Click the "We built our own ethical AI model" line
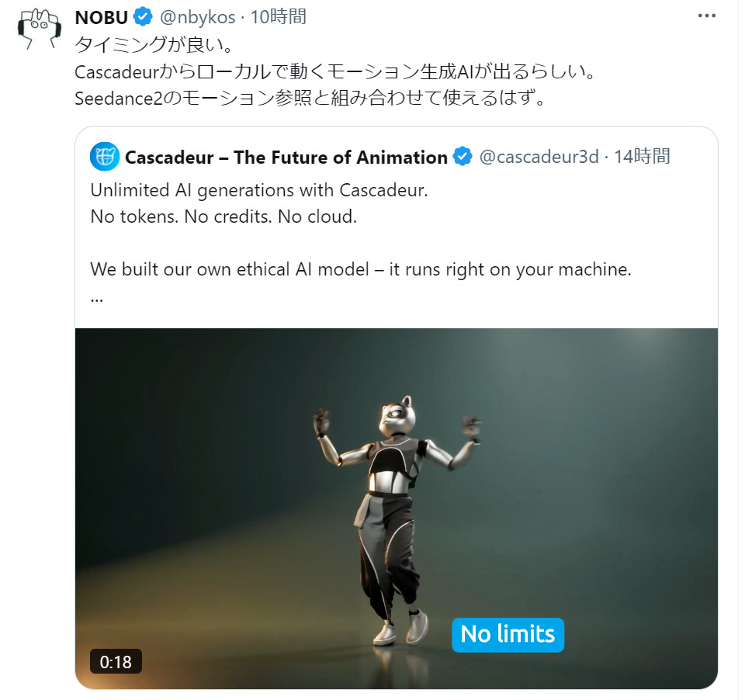Screen dimensions: 745x700 361,269
